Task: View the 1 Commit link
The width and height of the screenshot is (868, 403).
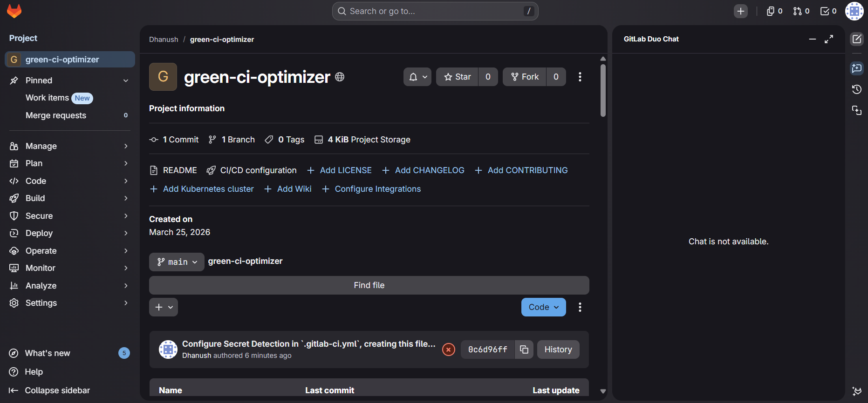Action: 174,140
